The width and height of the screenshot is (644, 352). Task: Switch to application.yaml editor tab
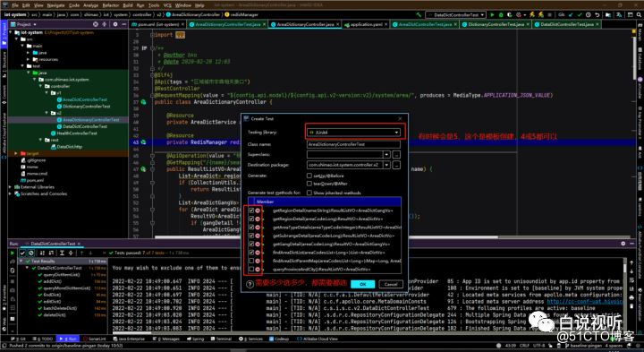coord(363,24)
